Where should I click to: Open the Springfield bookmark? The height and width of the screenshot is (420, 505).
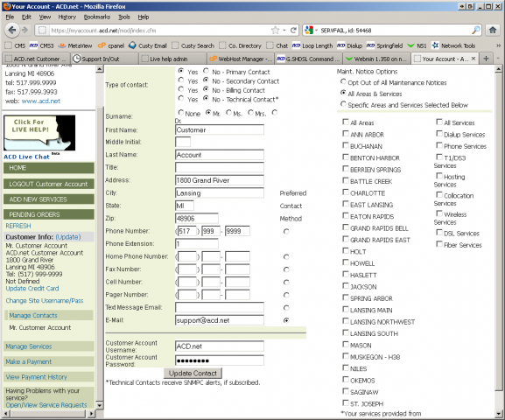(x=384, y=45)
